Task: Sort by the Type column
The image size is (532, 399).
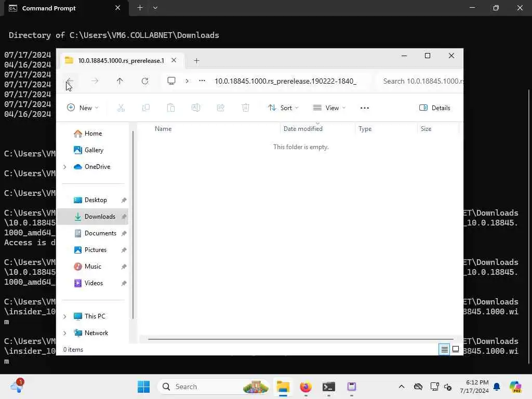Action: tap(365, 129)
